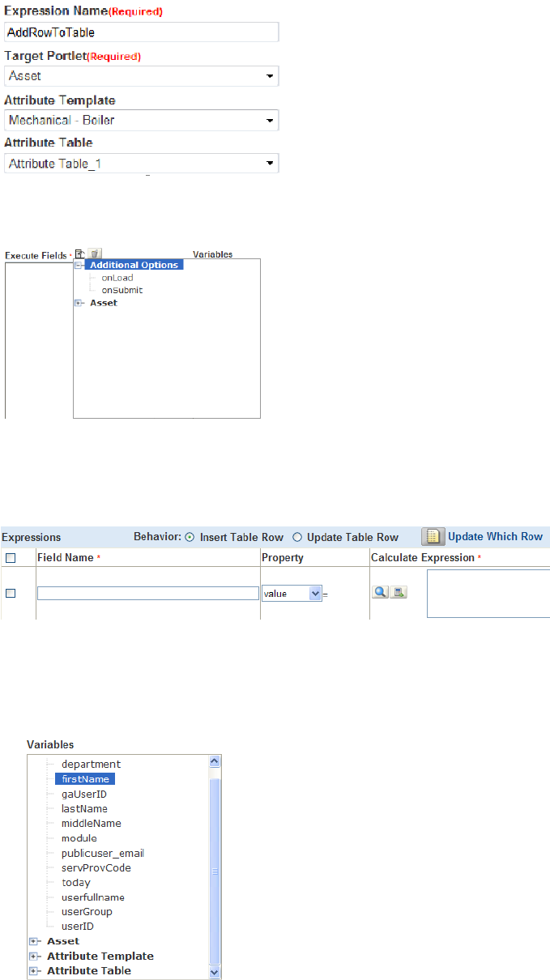Select the servProvCode variable
The height and width of the screenshot is (980, 550).
[96, 867]
